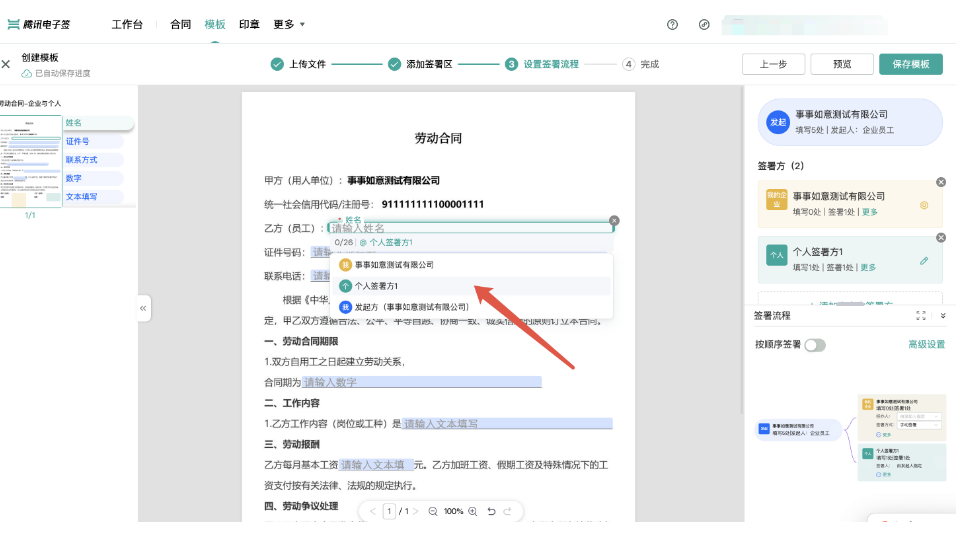Click 更多 on company signer card
Viewport: 956px width, 560px height.
[870, 212]
